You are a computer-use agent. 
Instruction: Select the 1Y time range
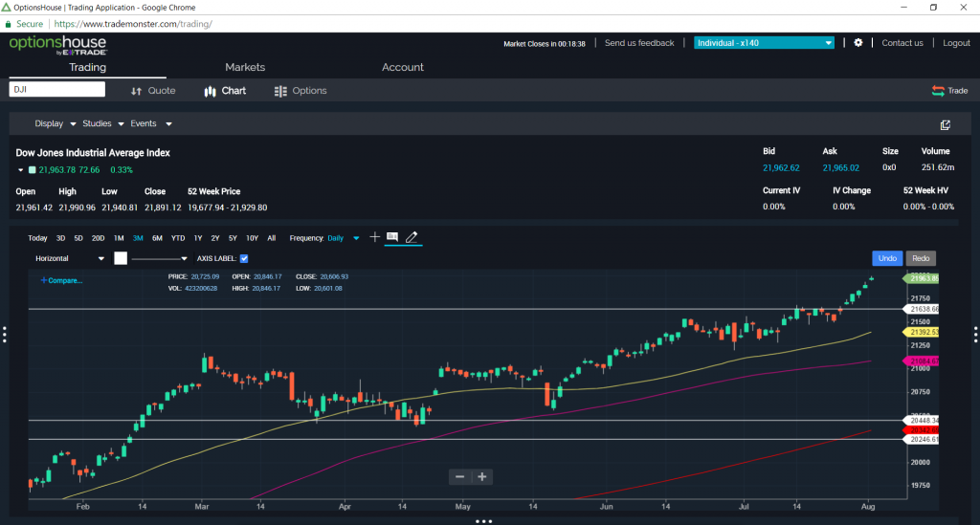point(198,238)
